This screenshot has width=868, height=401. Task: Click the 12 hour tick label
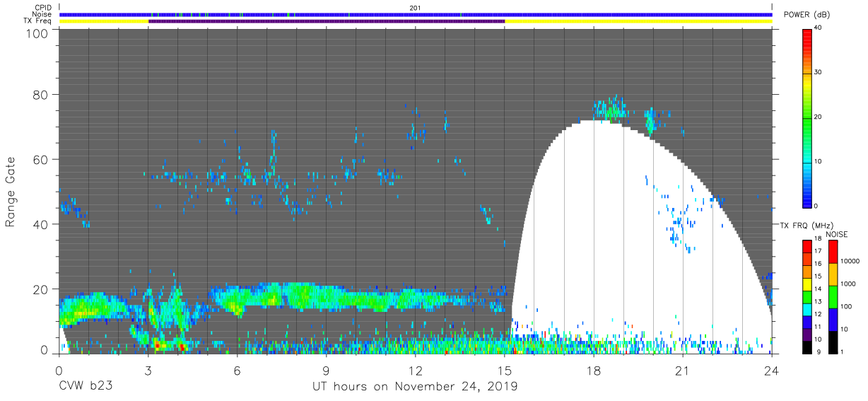pyautogui.click(x=416, y=370)
